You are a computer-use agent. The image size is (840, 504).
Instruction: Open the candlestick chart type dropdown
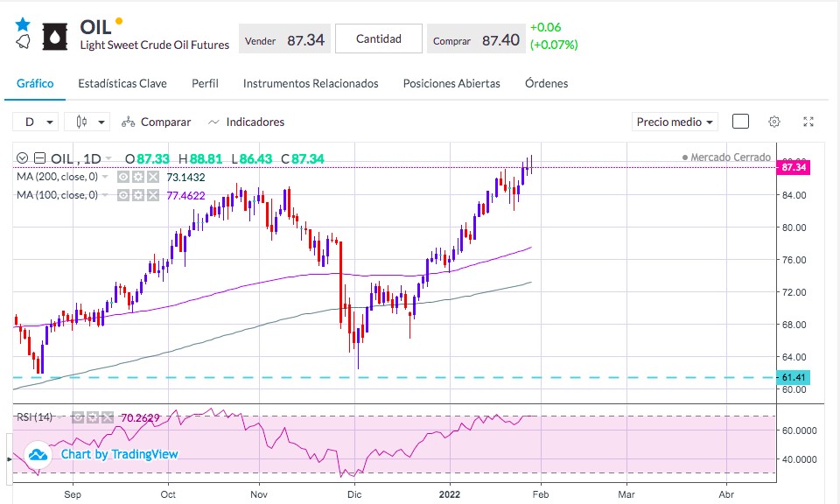coord(87,122)
